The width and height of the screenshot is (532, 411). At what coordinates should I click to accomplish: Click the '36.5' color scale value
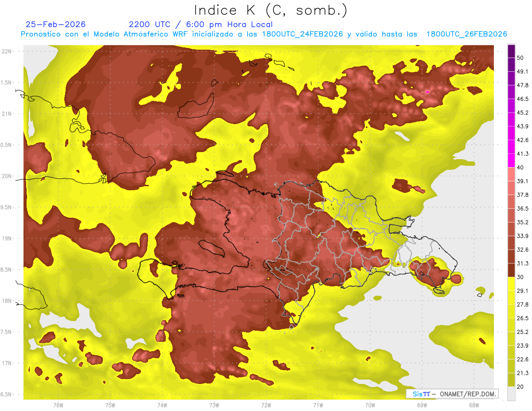(x=523, y=209)
